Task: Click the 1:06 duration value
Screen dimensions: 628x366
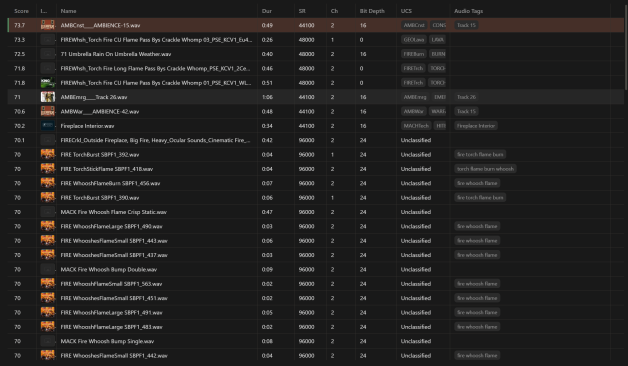Action: [267, 97]
